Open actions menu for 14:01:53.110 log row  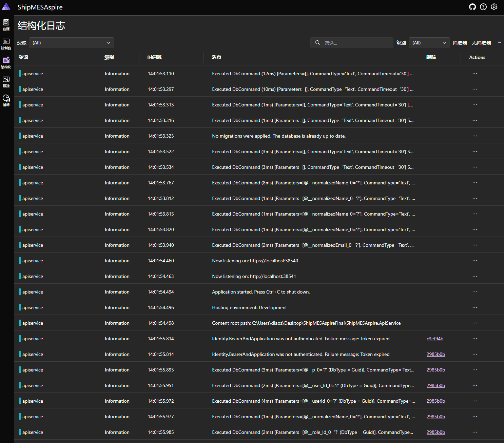point(474,74)
